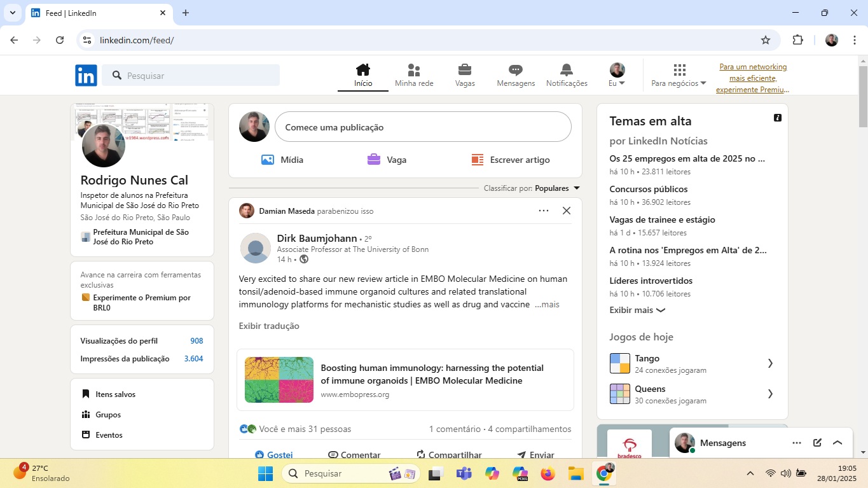Expand the Mensagens chat panel
The height and width of the screenshot is (488, 868).
pyautogui.click(x=837, y=443)
